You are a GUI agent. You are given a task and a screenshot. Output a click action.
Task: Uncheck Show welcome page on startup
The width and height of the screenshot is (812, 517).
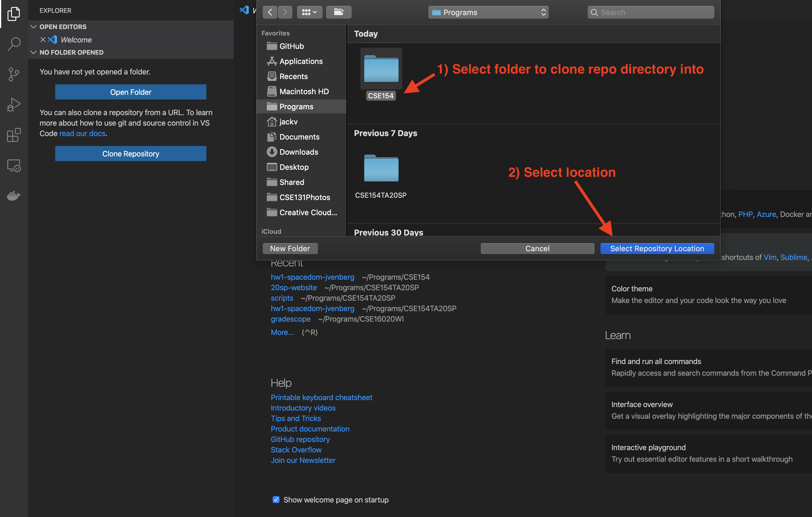point(276,500)
